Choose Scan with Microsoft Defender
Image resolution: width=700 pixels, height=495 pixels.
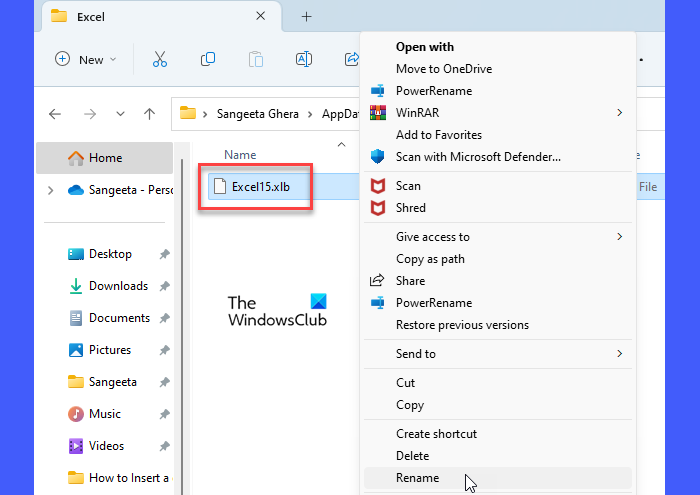click(x=498, y=157)
